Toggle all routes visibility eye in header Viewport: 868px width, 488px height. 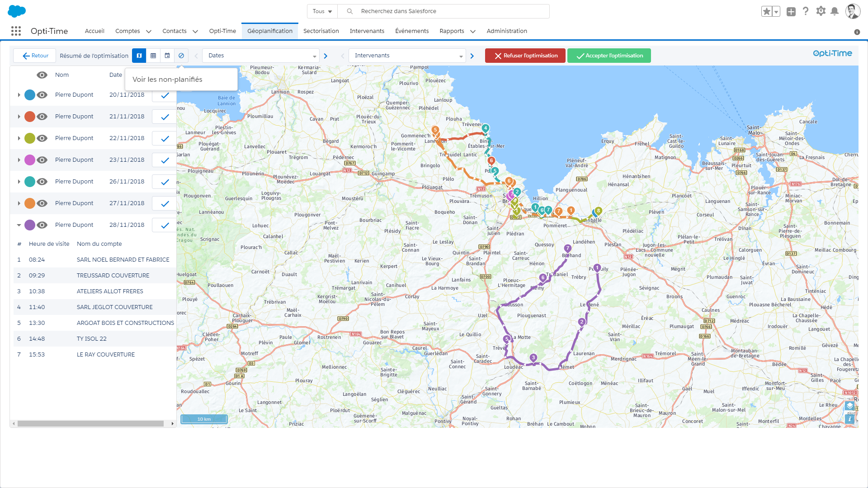tap(42, 75)
